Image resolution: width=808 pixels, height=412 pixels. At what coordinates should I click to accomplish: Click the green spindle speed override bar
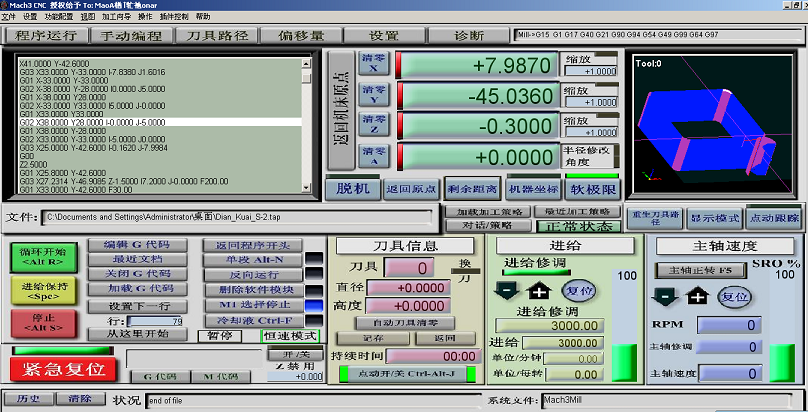782,363
